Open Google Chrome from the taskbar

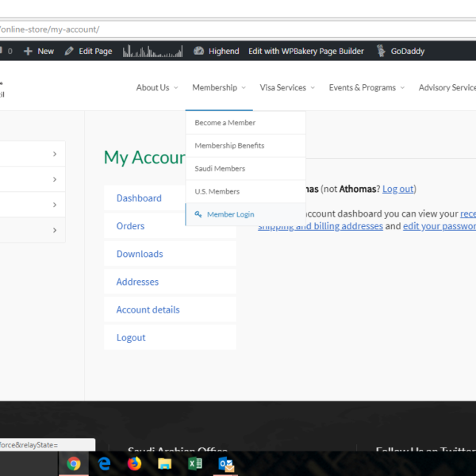point(74,464)
